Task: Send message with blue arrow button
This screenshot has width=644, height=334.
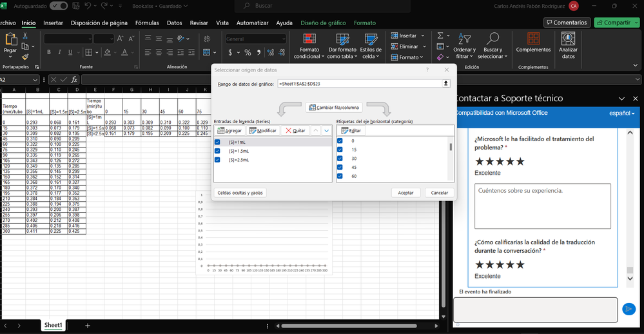Action: click(629, 310)
